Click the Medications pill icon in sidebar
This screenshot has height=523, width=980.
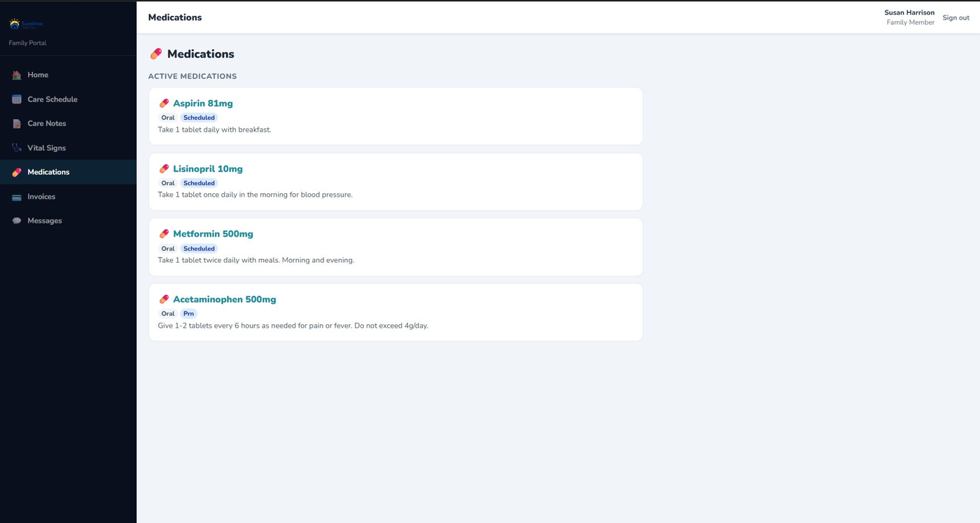[17, 172]
